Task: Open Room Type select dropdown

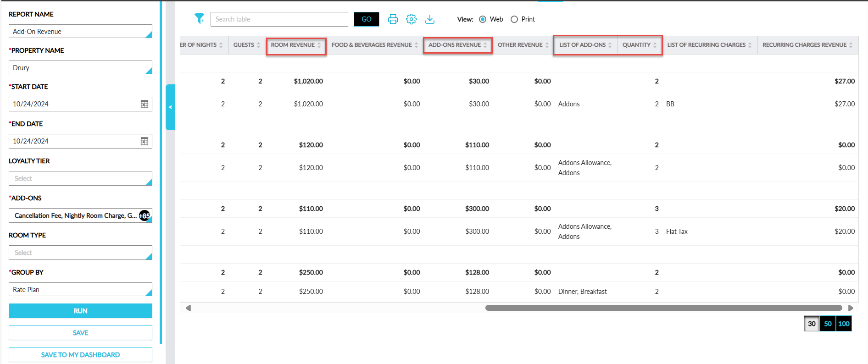Action: click(80, 253)
